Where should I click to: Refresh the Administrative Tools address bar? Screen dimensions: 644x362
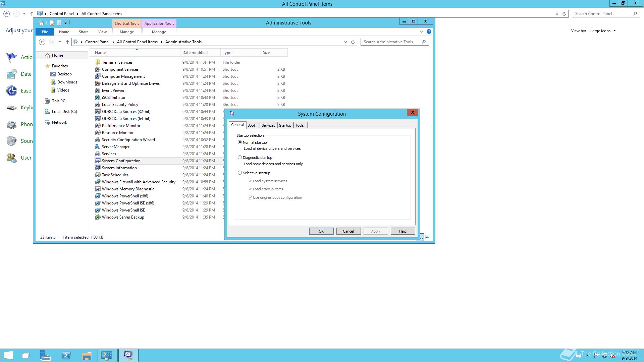click(x=353, y=42)
